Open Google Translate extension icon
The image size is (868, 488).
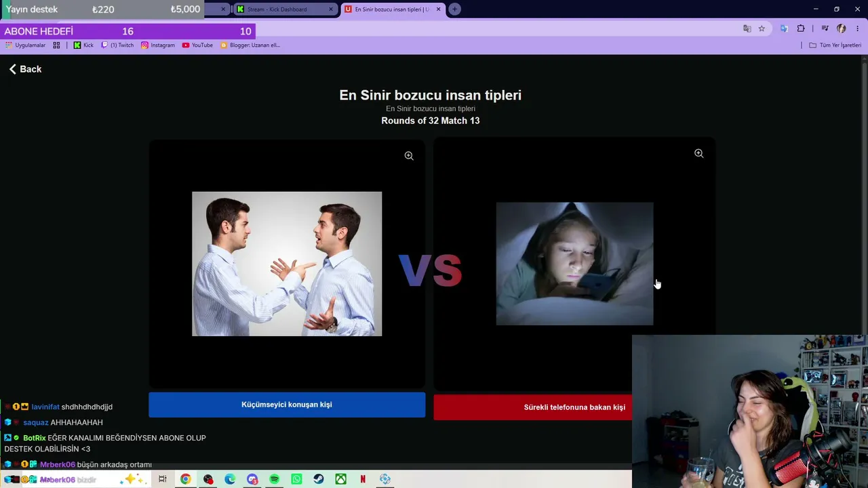coord(784,28)
